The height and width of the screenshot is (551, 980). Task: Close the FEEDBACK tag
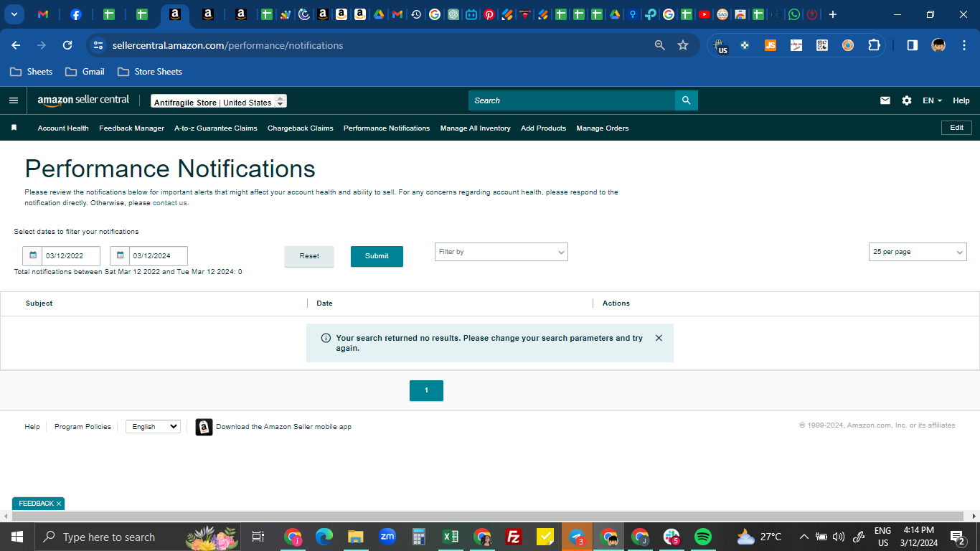pyautogui.click(x=59, y=504)
